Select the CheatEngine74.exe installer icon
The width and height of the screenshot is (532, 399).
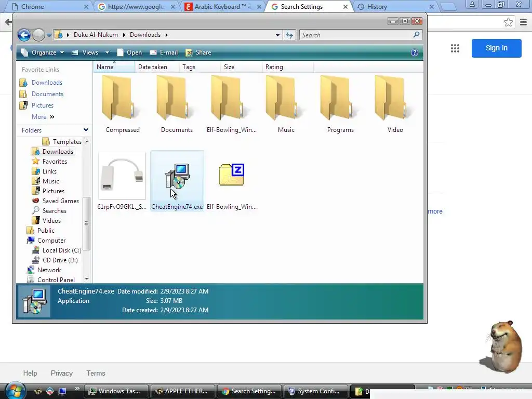(x=177, y=176)
